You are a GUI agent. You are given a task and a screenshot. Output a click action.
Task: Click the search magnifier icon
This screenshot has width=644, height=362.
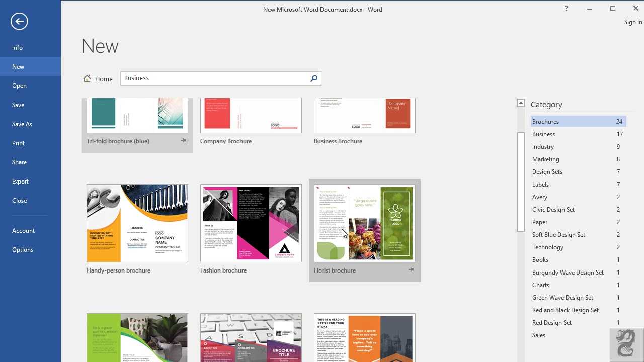[314, 78]
